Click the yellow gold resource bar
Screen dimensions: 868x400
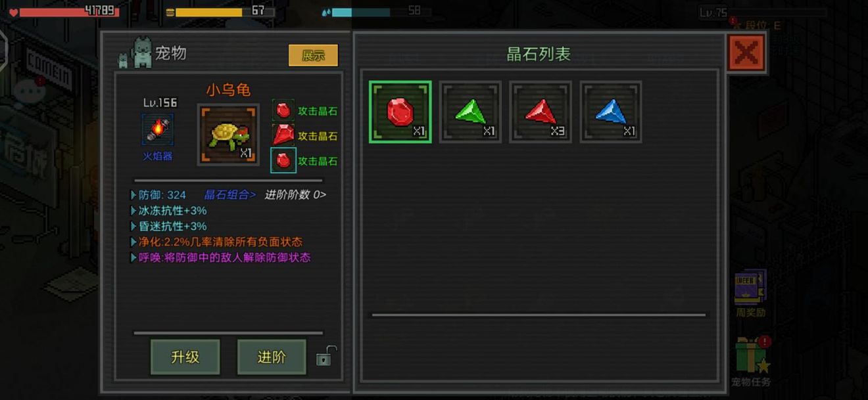pyautogui.click(x=220, y=12)
